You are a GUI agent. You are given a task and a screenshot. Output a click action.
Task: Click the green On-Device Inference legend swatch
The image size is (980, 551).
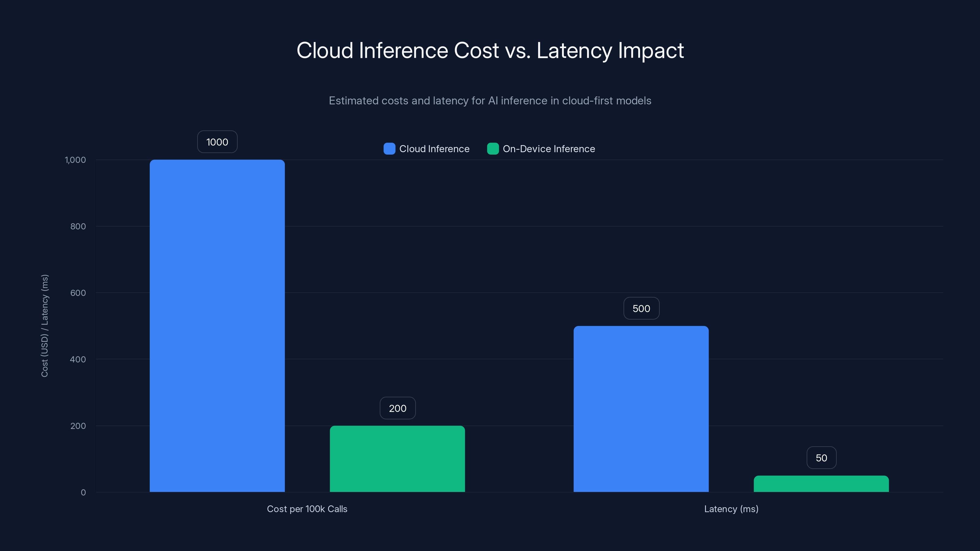[x=493, y=149]
